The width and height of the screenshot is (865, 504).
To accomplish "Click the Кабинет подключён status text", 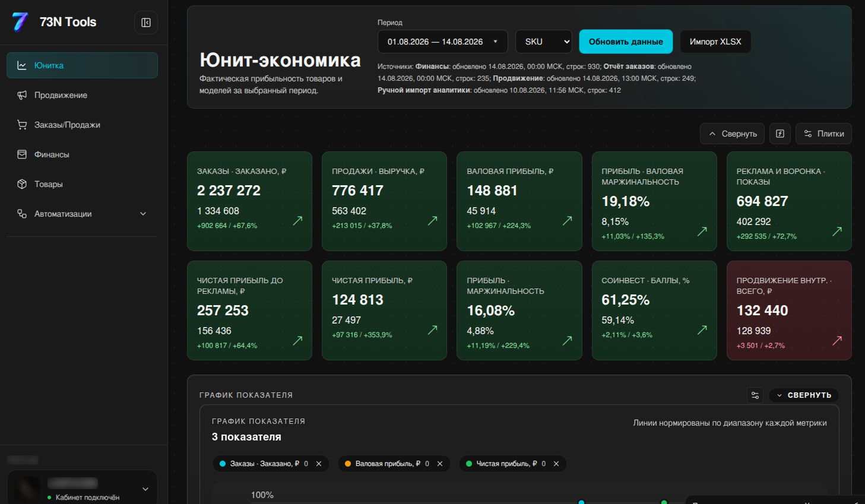I will (x=87, y=497).
